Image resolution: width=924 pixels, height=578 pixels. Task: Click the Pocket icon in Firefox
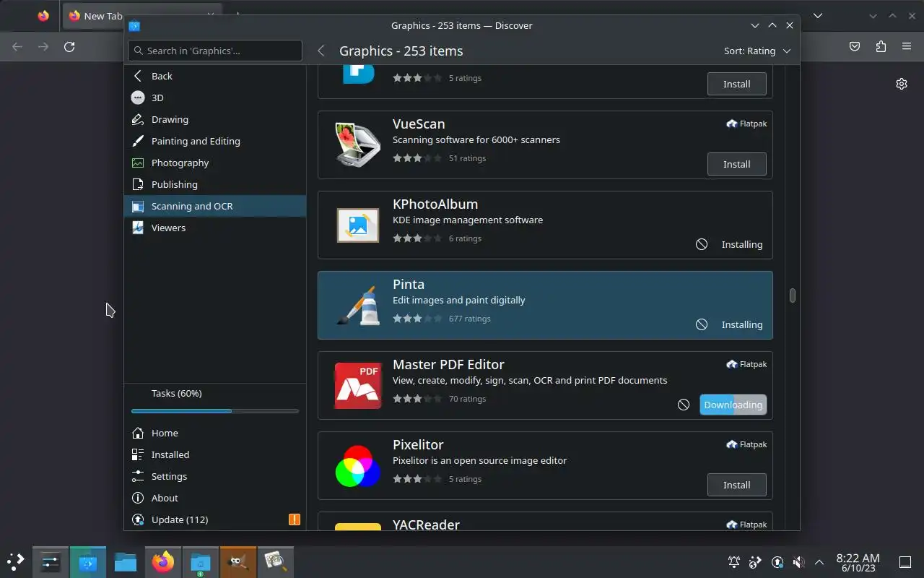[x=855, y=46]
